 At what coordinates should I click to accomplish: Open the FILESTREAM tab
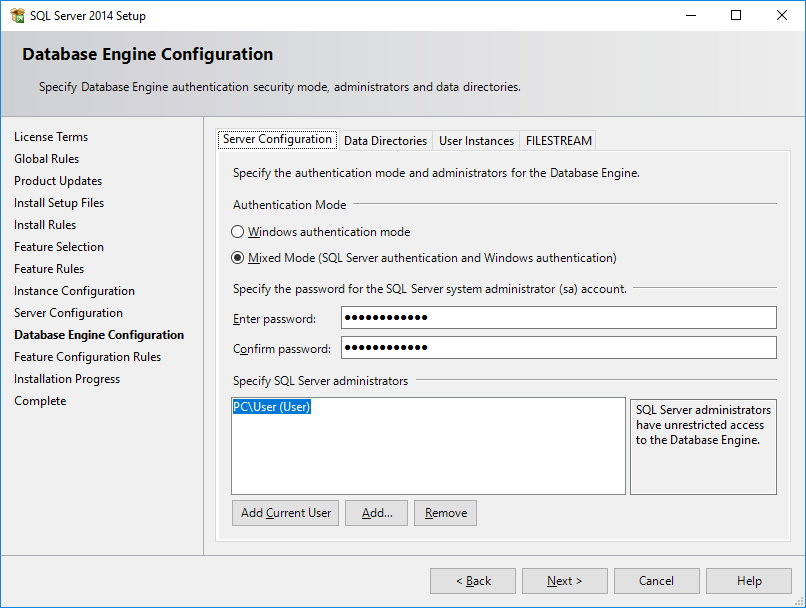(x=558, y=140)
